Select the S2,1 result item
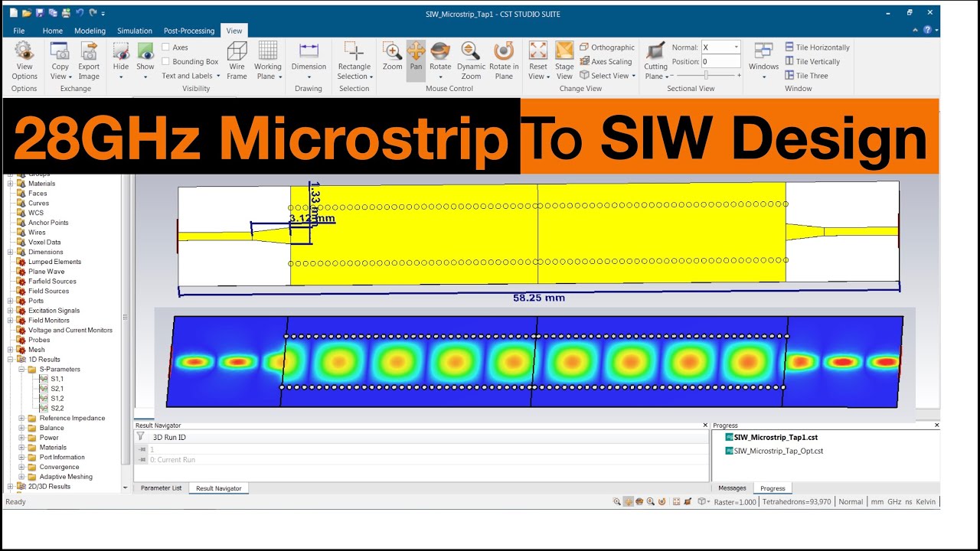 pos(52,390)
